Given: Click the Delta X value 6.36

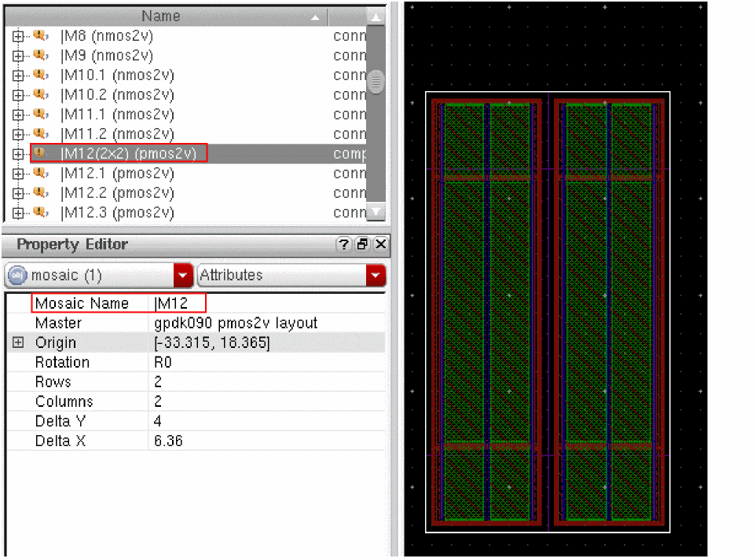Looking at the screenshot, I should tap(169, 441).
